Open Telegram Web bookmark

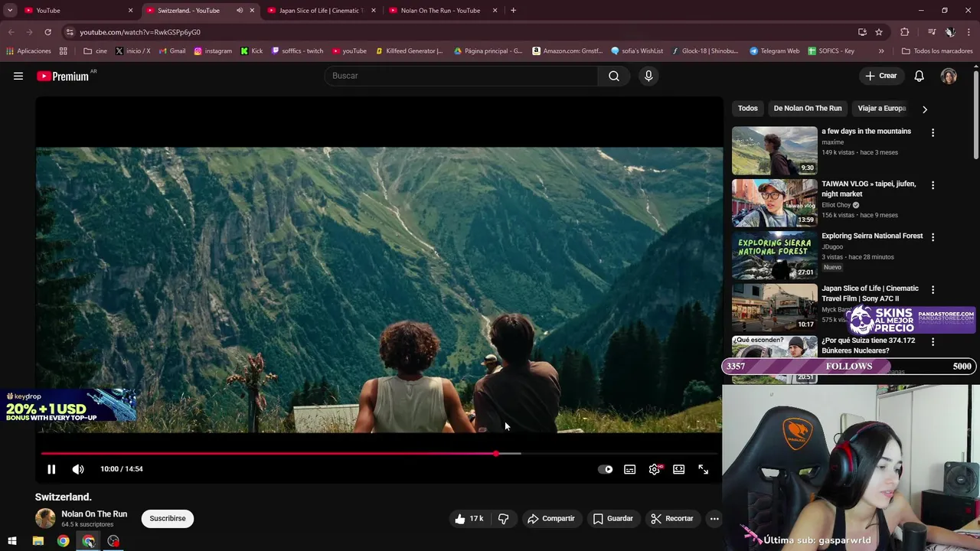(x=774, y=51)
